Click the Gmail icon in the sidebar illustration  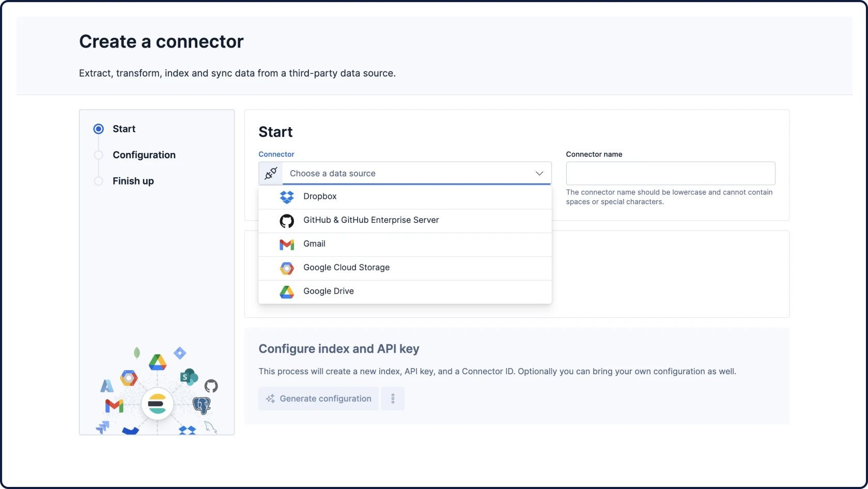click(114, 406)
